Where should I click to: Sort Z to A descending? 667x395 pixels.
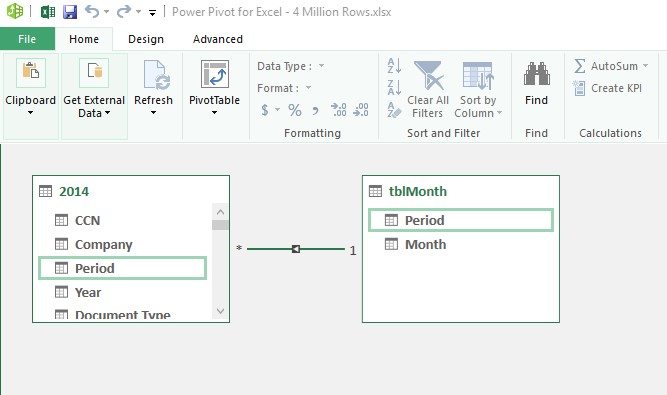pos(394,88)
